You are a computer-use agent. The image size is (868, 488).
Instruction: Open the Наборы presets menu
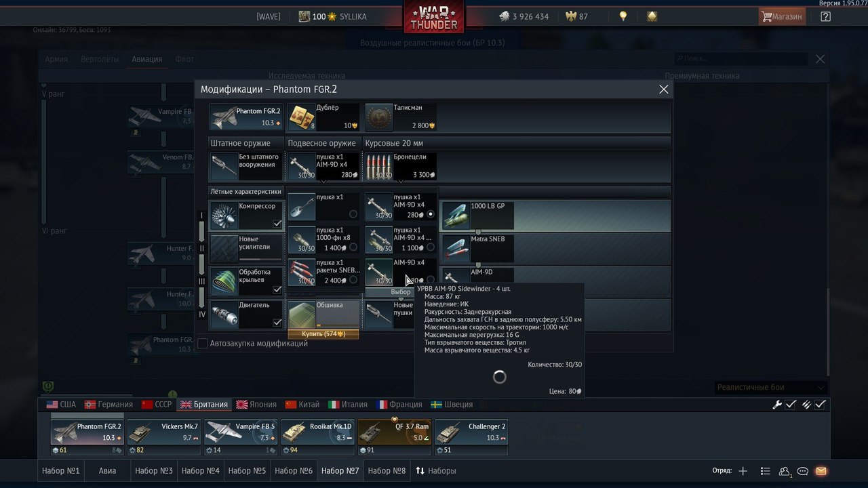click(x=436, y=470)
